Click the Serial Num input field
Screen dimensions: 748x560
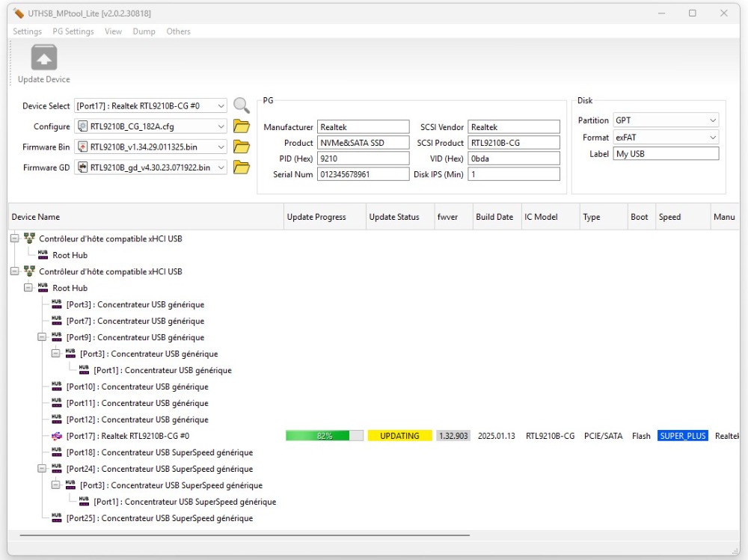[x=363, y=174]
